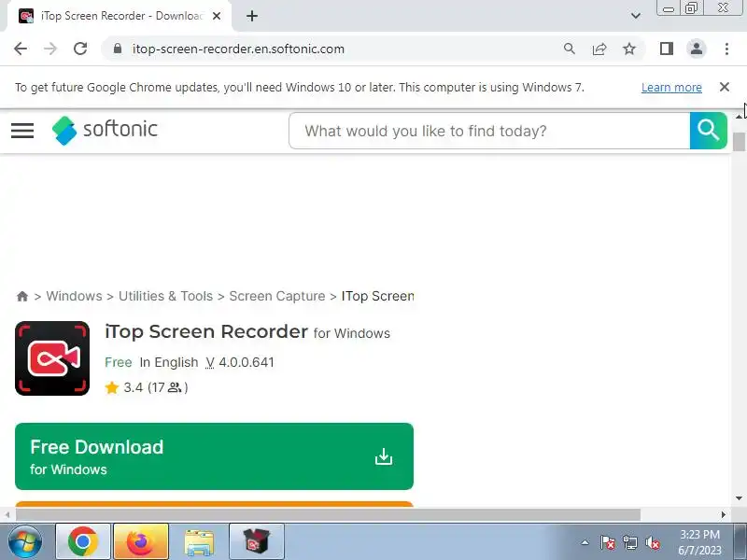
Task: Close the iTop Screen Recorder tab
Action: (217, 16)
